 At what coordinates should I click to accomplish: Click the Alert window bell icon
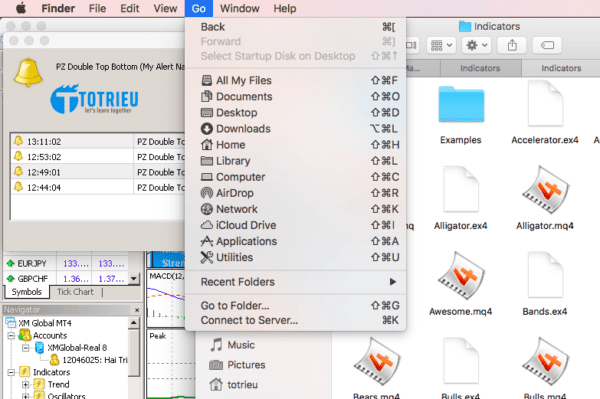(x=28, y=72)
